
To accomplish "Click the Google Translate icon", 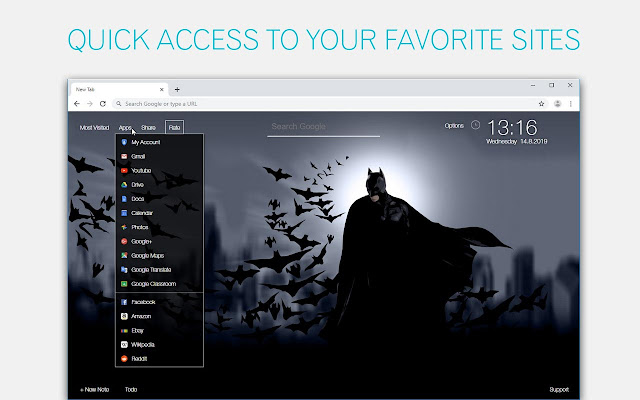I will click(124, 270).
